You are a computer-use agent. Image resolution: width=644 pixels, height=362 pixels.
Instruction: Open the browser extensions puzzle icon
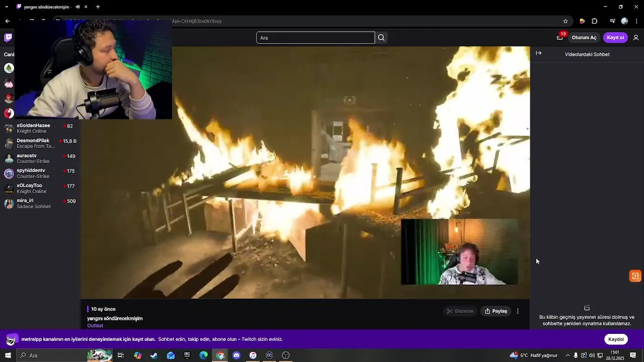(595, 21)
